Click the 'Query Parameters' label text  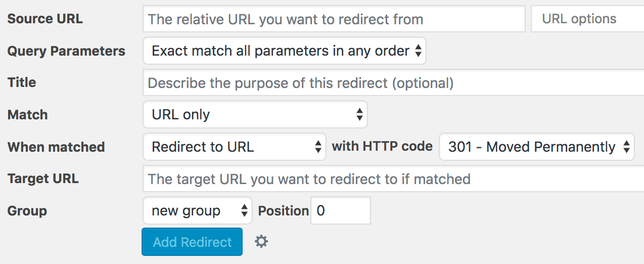66,51
